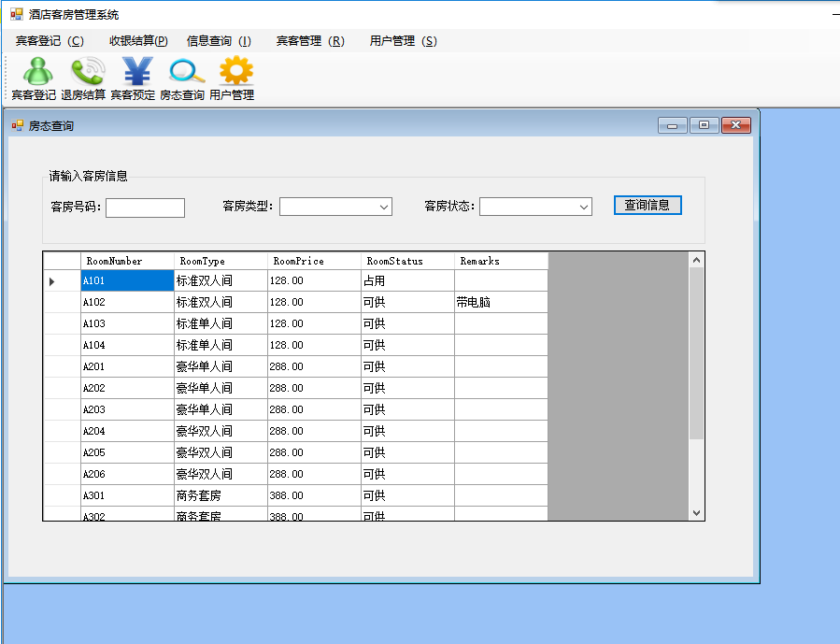This screenshot has width=840, height=644.
Task: Open the 信息查询 (I) menu
Action: (x=219, y=41)
